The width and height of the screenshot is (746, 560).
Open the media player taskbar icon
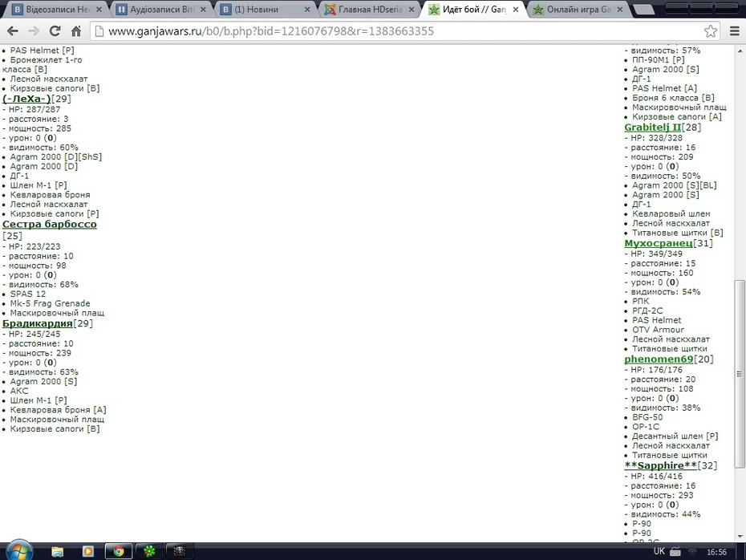tap(88, 551)
